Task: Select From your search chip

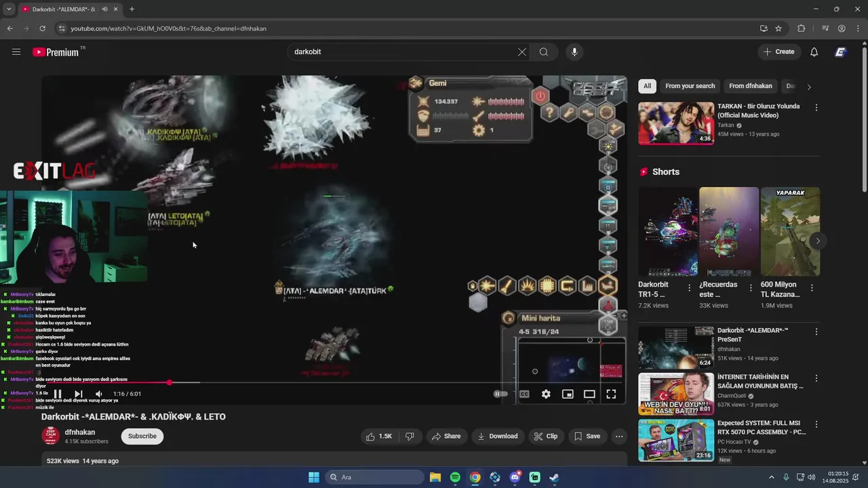Action: click(690, 86)
